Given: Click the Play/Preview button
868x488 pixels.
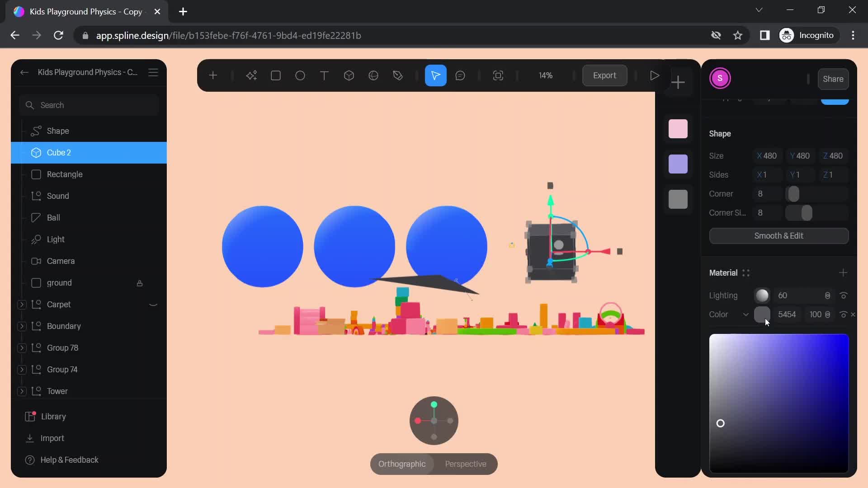Looking at the screenshot, I should pos(655,75).
